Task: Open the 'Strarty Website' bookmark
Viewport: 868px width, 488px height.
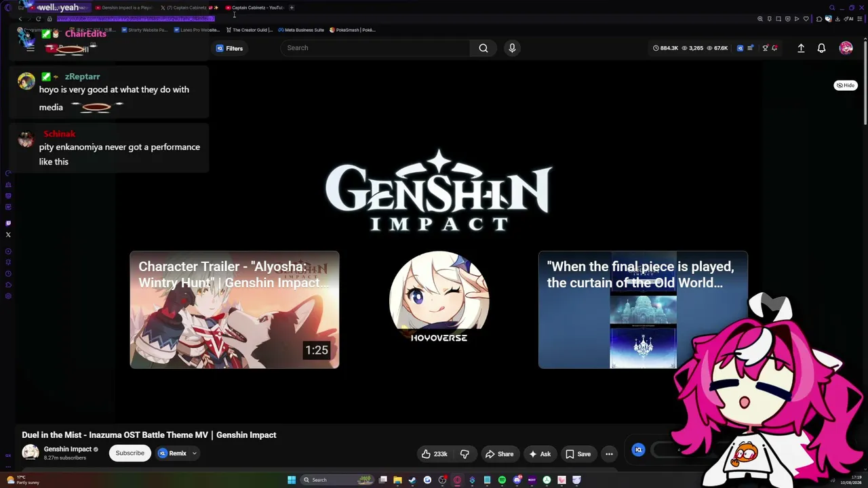Action: [x=144, y=30]
